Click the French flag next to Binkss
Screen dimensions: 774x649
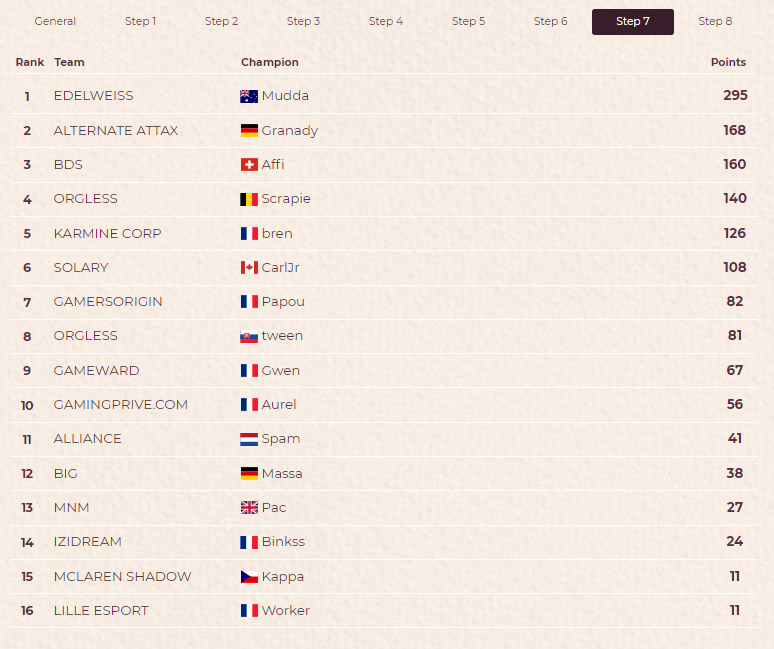tap(249, 542)
